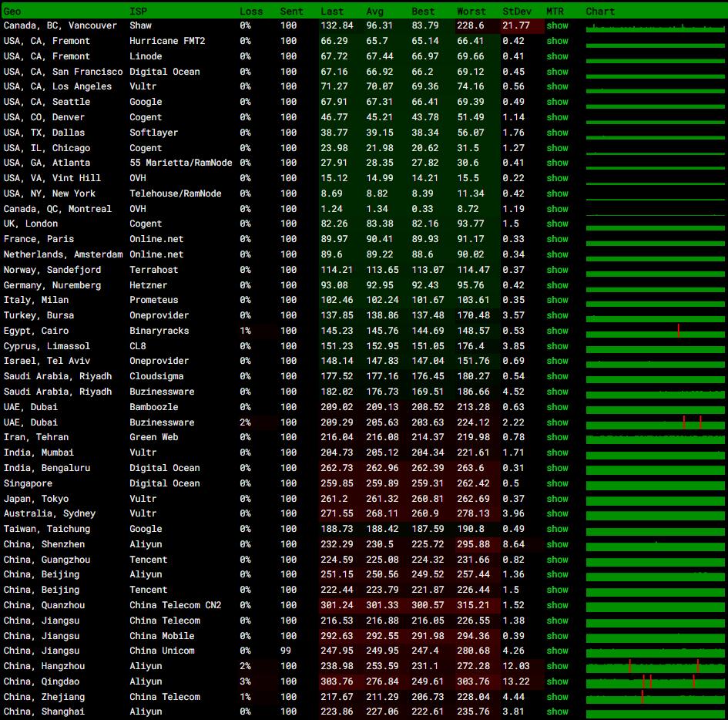
Task: Select the worst value 295.88 for Shenzhen
Action: pyautogui.click(x=473, y=544)
